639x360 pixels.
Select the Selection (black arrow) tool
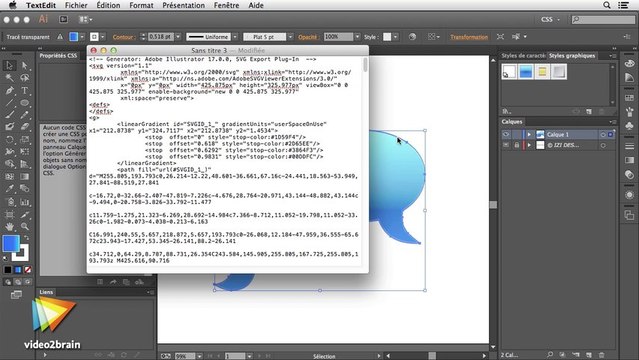[10, 65]
